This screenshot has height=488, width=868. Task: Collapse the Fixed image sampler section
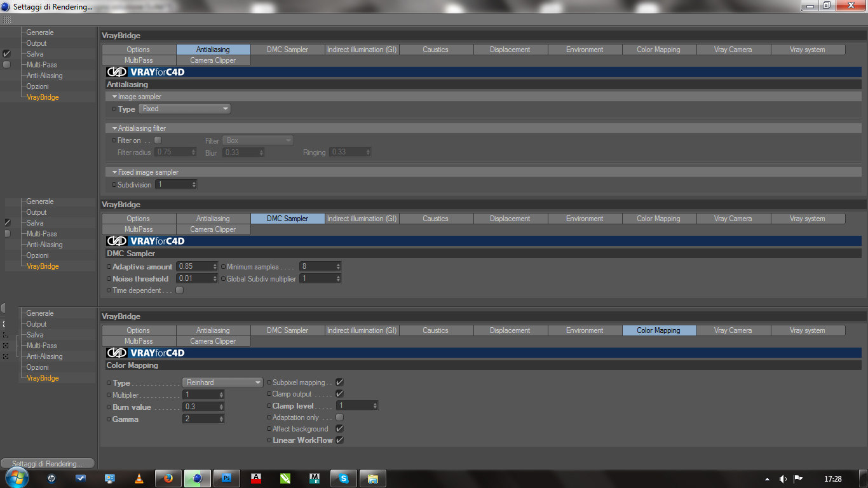(x=114, y=172)
